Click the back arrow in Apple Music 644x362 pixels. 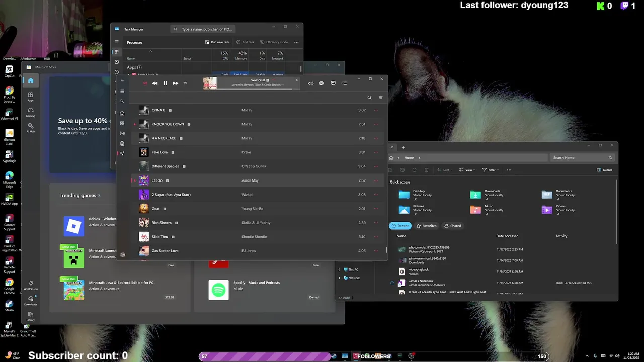pyautogui.click(x=122, y=80)
